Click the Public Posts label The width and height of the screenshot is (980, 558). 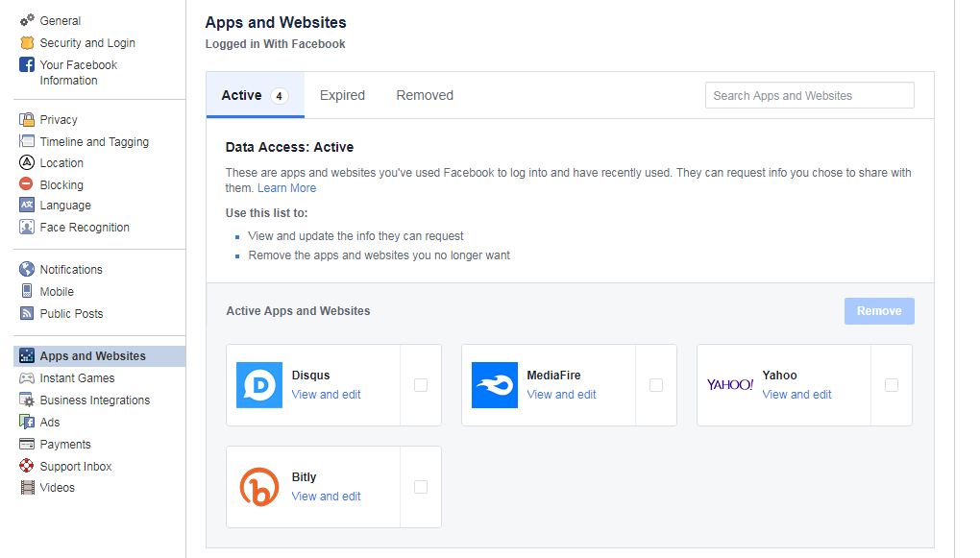tap(71, 313)
